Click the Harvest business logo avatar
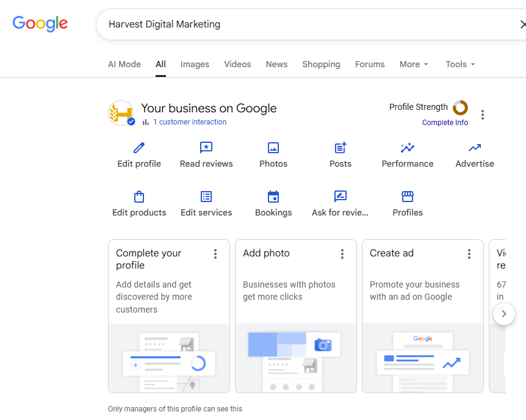Viewport: 526px width, 420px height. 121,113
